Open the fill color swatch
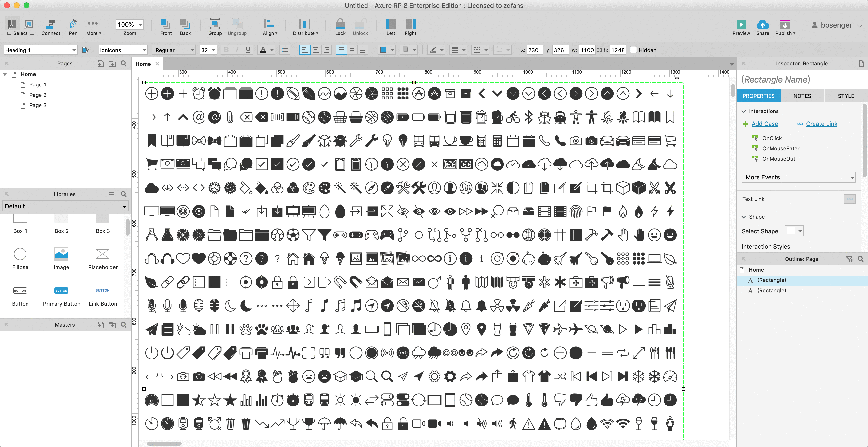This screenshot has width=868, height=447. [x=386, y=50]
